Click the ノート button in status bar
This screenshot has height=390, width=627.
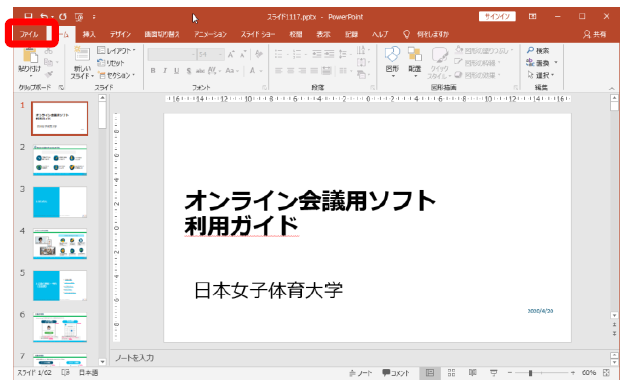(x=360, y=373)
